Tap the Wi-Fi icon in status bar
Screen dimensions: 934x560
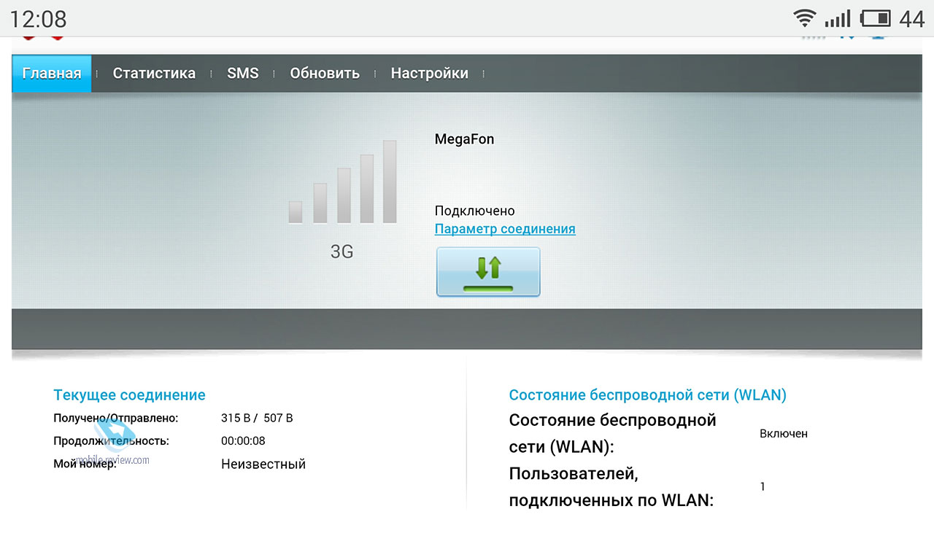click(x=805, y=18)
